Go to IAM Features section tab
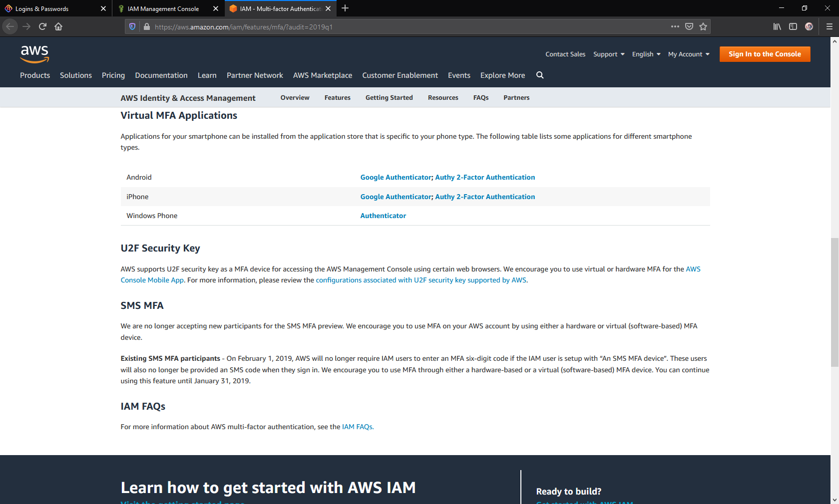839x504 pixels. tap(338, 98)
